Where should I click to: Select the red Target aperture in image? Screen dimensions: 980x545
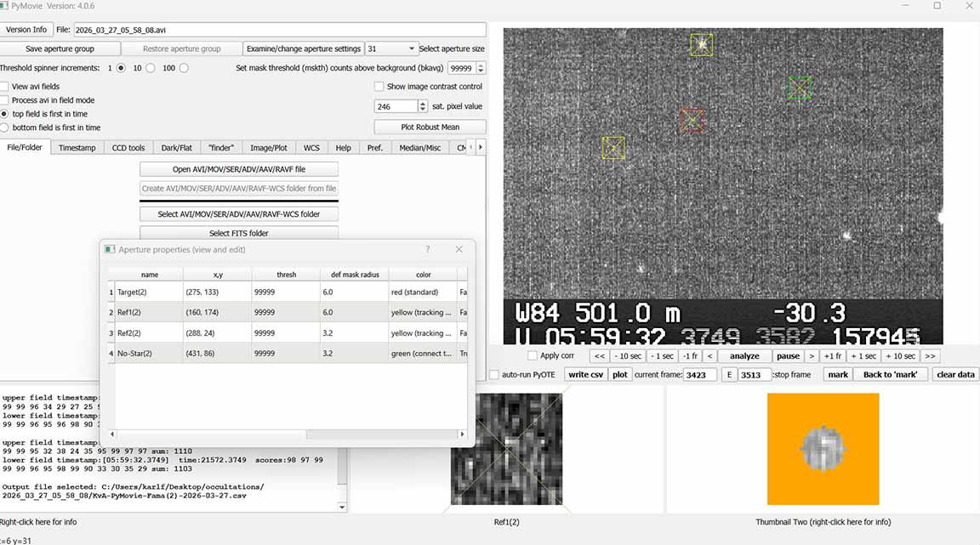coord(692,120)
